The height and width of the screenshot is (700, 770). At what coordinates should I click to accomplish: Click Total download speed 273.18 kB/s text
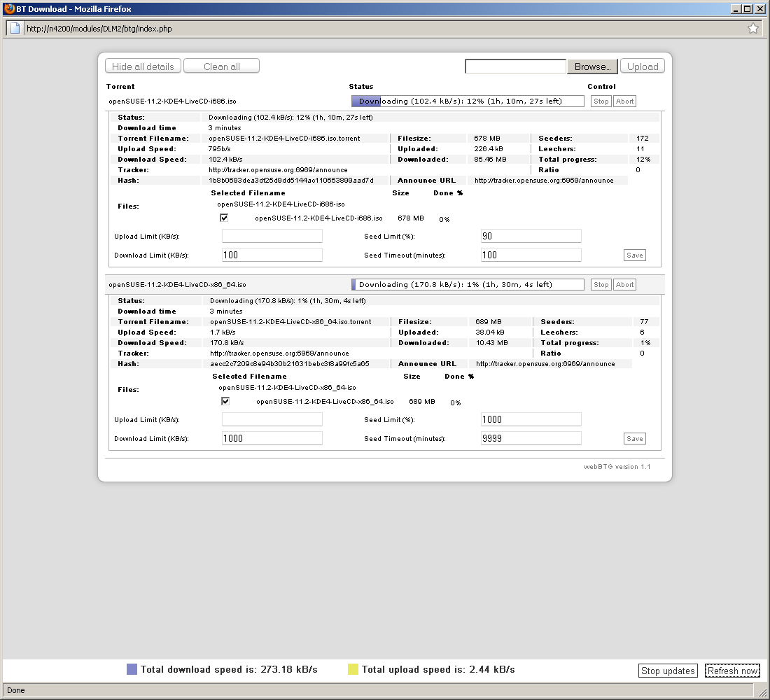(229, 669)
